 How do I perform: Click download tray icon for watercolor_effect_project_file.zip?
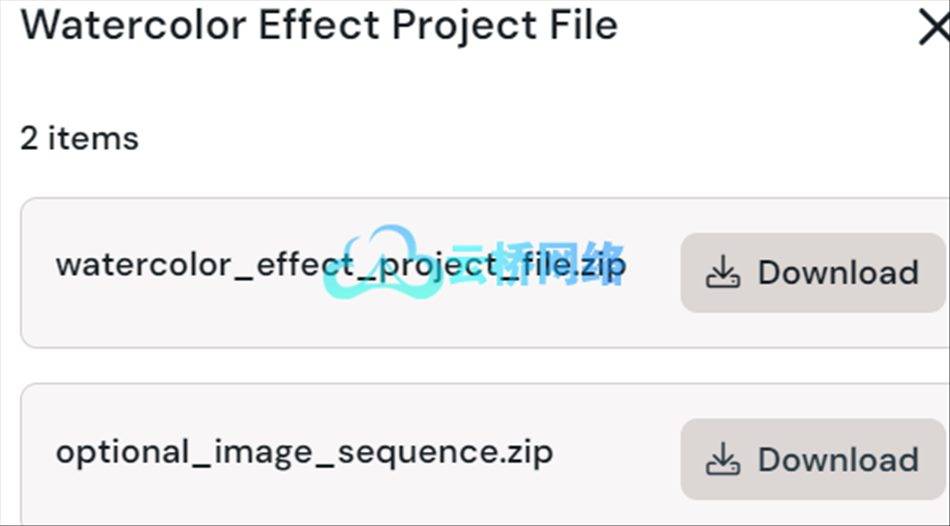coord(723,271)
